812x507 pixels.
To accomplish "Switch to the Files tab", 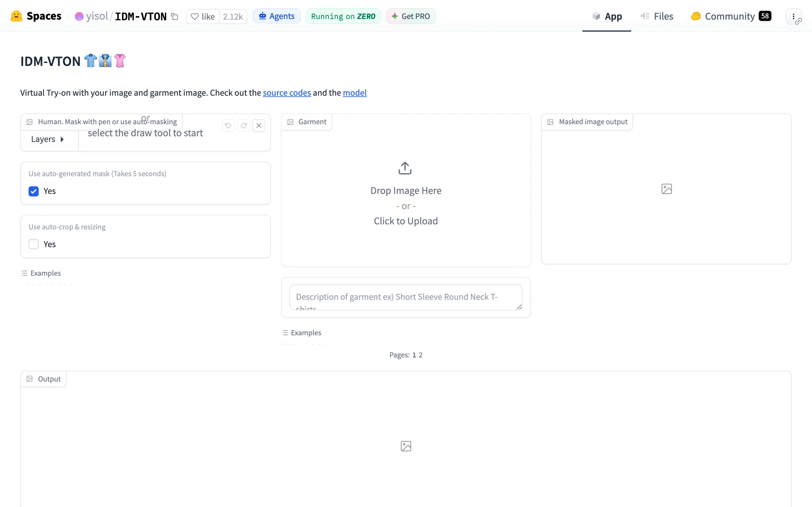I will coord(657,16).
